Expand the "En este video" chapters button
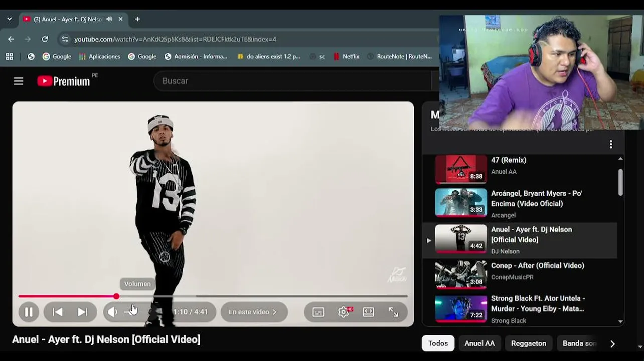Image resolution: width=644 pixels, height=361 pixels. click(x=254, y=312)
